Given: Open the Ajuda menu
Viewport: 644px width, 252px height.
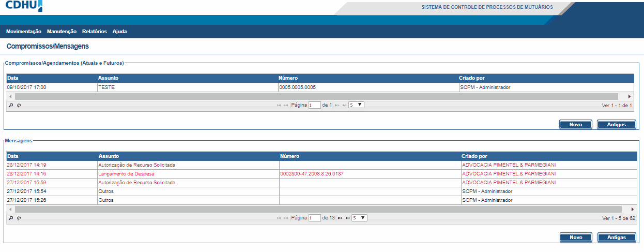Looking at the screenshot, I should pos(119,32).
